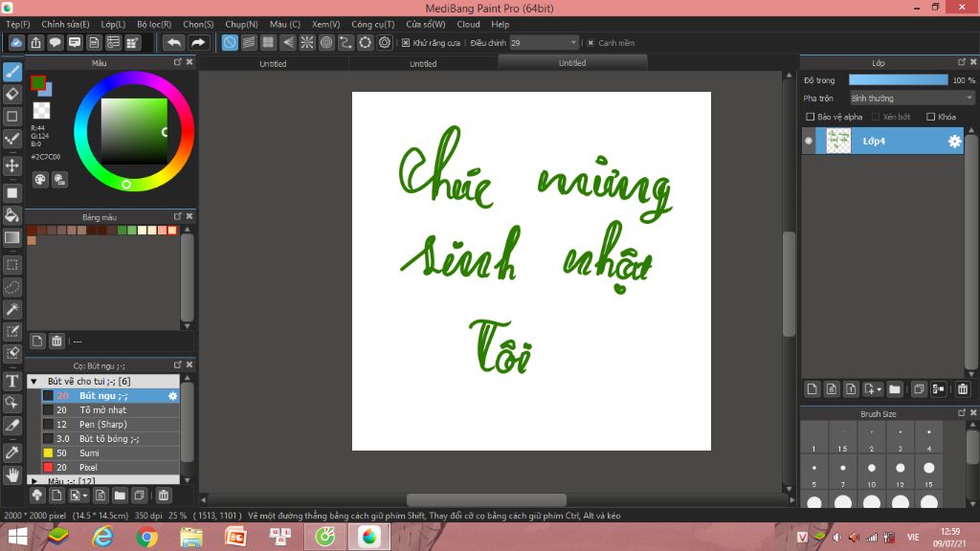This screenshot has width=980, height=551.
Task: Adjust the Độ trong opacity slider
Action: (898, 80)
